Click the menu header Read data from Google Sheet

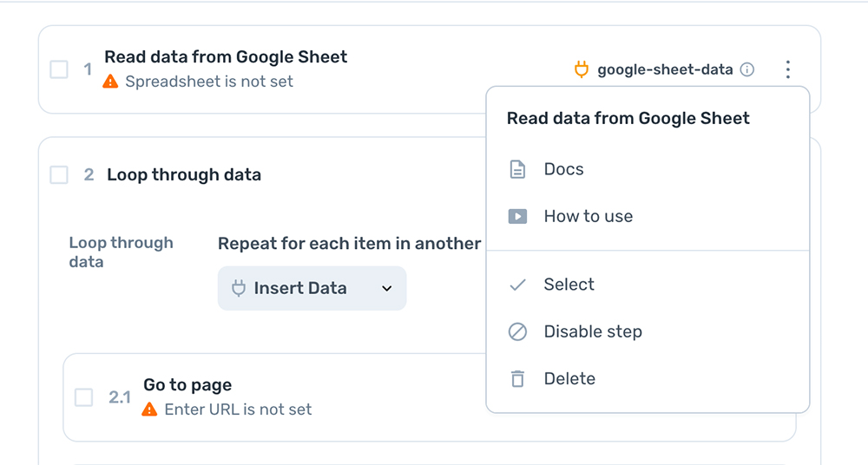click(x=628, y=119)
